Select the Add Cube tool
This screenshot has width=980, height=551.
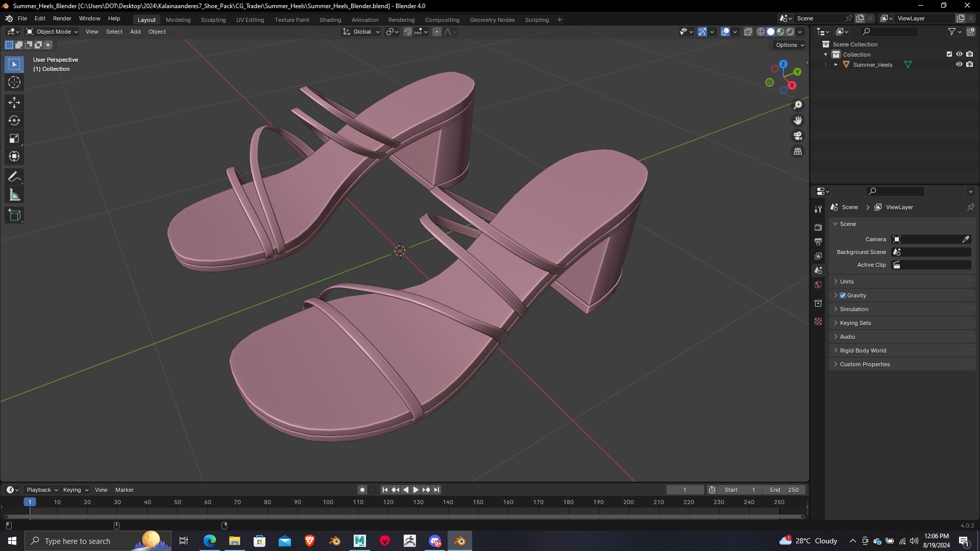coord(14,215)
